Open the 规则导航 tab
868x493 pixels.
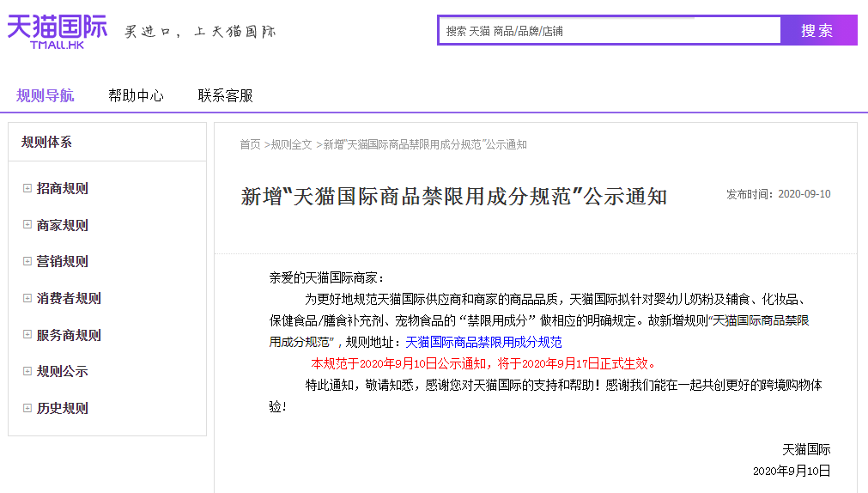coord(45,95)
